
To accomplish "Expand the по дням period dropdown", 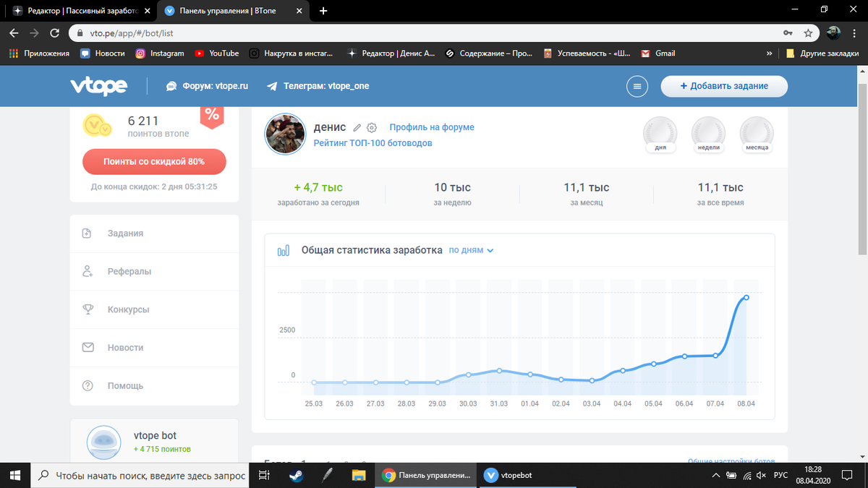I will coord(471,250).
